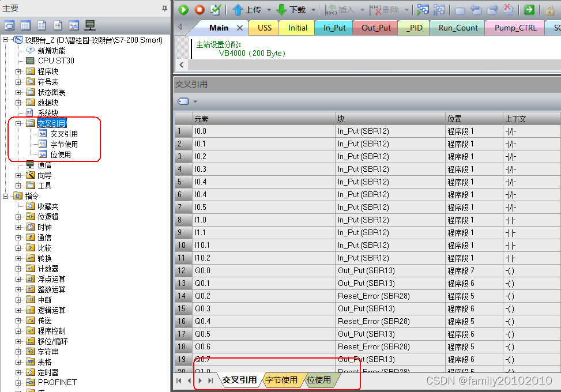Select the Pump_CTRL editor tab
The image size is (561, 392).
coord(515,28)
